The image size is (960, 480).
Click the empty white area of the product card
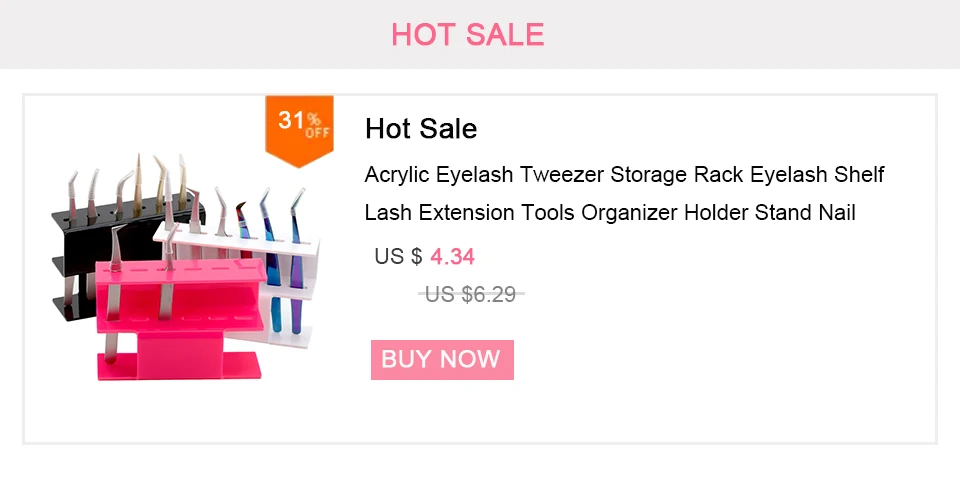point(704,367)
